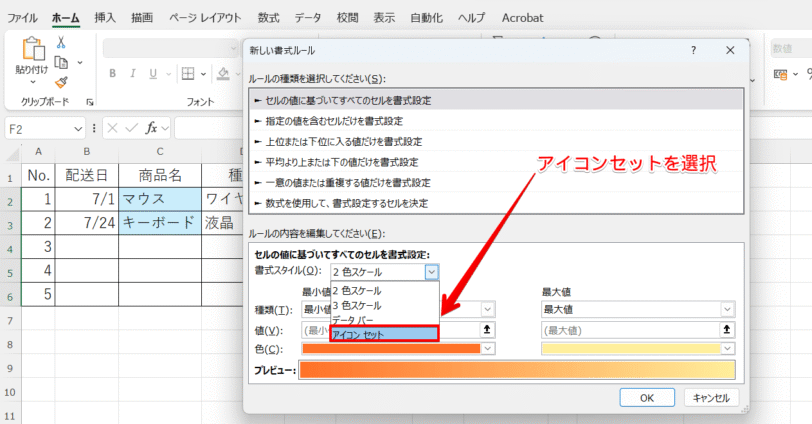Switch to the データ ribbon tab
The height and width of the screenshot is (424, 812).
[308, 18]
